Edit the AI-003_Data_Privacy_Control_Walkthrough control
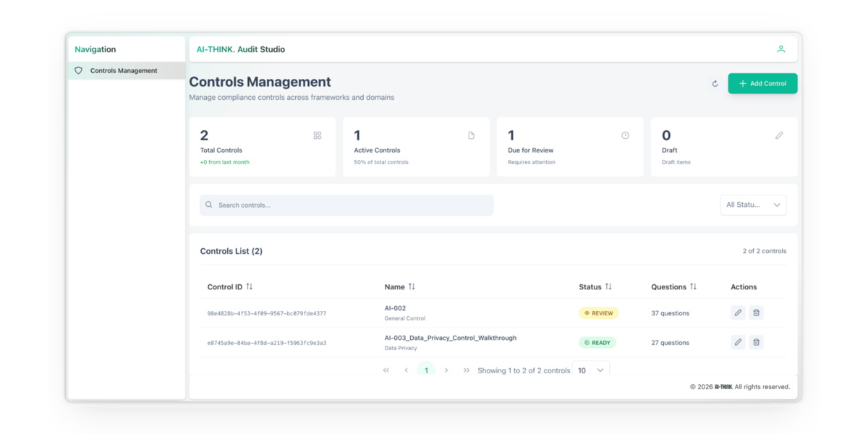This screenshot has height=434, width=868. tap(738, 342)
